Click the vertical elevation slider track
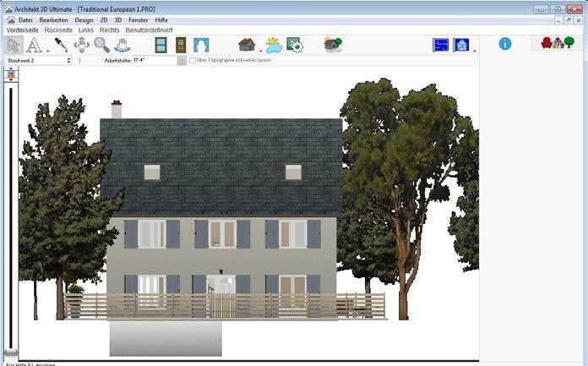 [11, 211]
